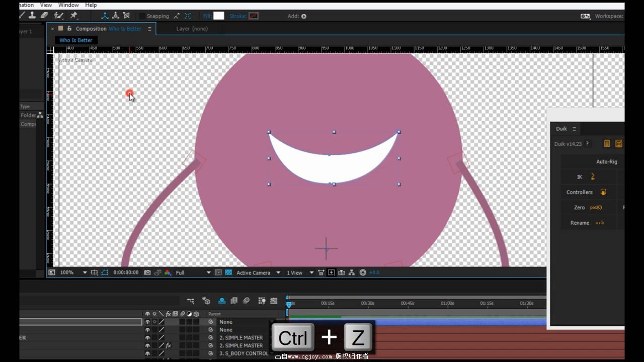The width and height of the screenshot is (644, 362).
Task: Toggle mask and shape path visibility
Action: point(105,273)
